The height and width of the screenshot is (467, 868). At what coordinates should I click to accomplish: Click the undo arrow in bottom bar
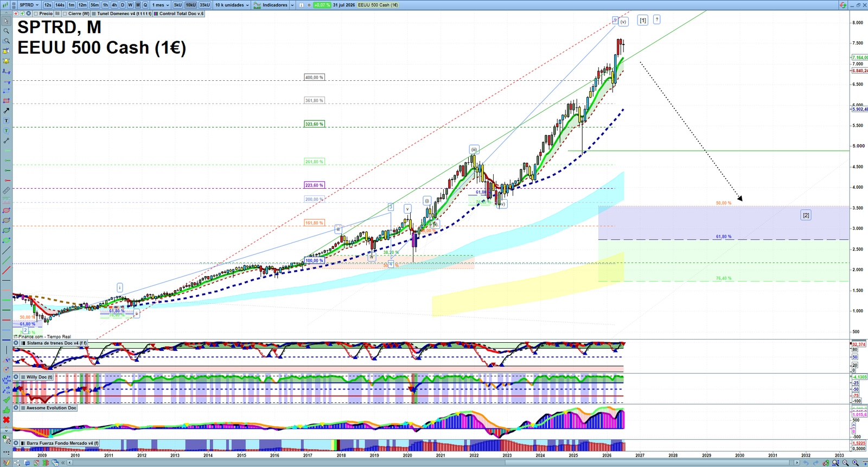click(x=806, y=463)
